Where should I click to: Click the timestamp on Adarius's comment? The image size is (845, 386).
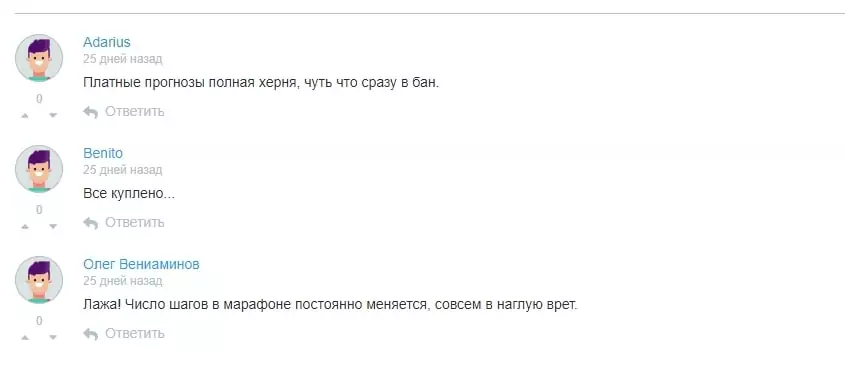(x=122, y=59)
